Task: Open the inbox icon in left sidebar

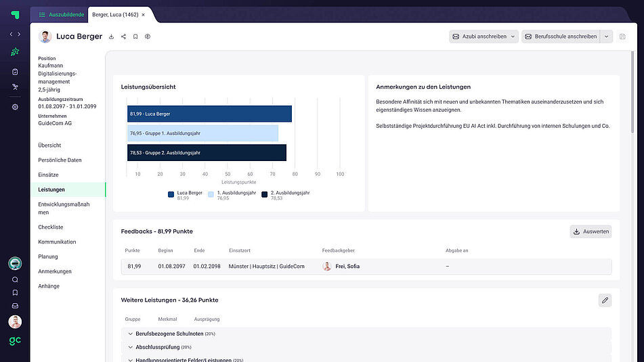Action: [15, 305]
